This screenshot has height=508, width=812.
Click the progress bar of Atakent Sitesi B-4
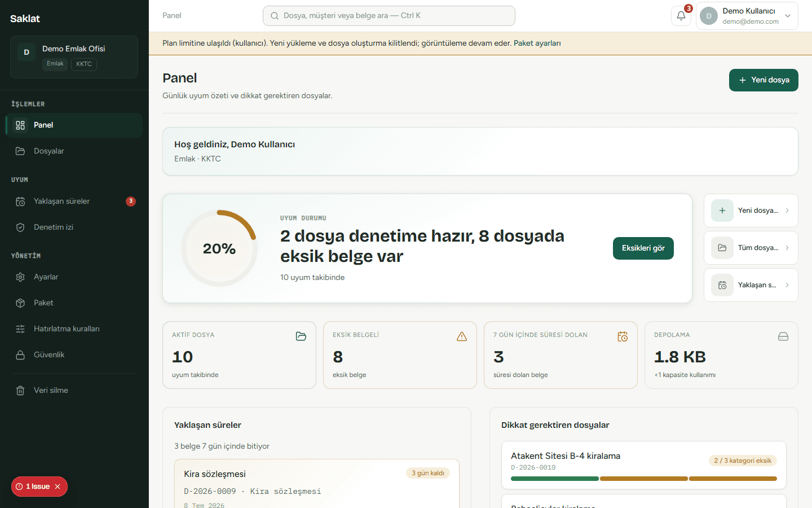644,479
